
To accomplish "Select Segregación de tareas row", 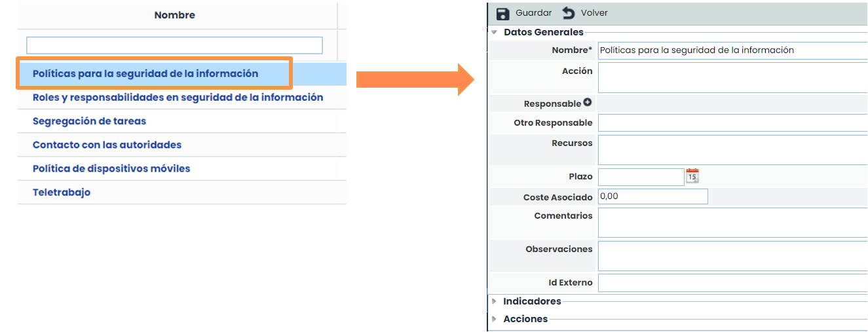I will coord(89,121).
